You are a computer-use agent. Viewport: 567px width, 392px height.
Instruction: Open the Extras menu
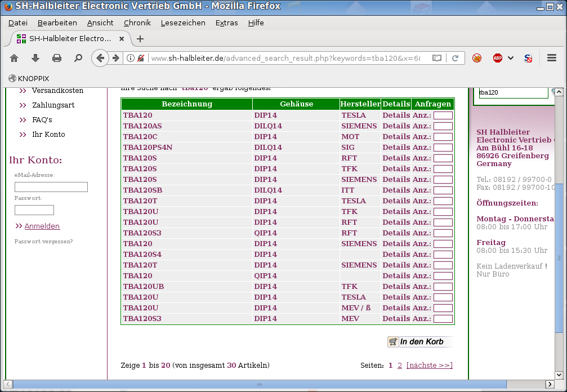tap(227, 23)
